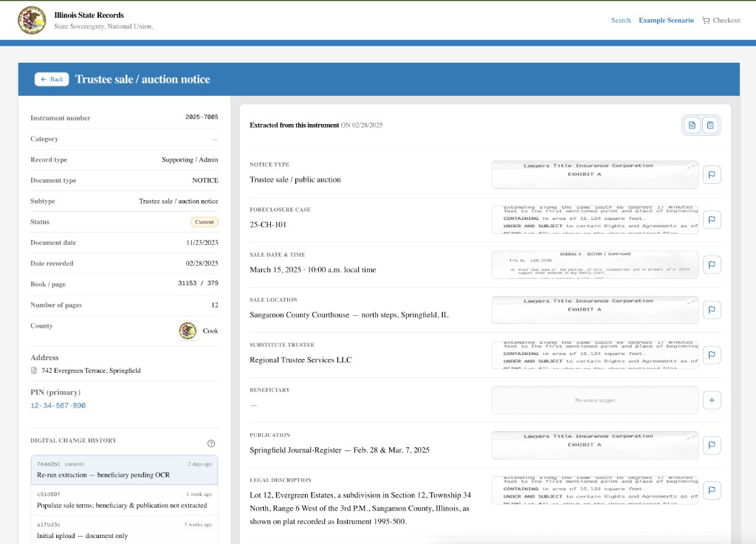Switch to clipboard list view icon
Screen dimensions: 756x544
(x=710, y=125)
